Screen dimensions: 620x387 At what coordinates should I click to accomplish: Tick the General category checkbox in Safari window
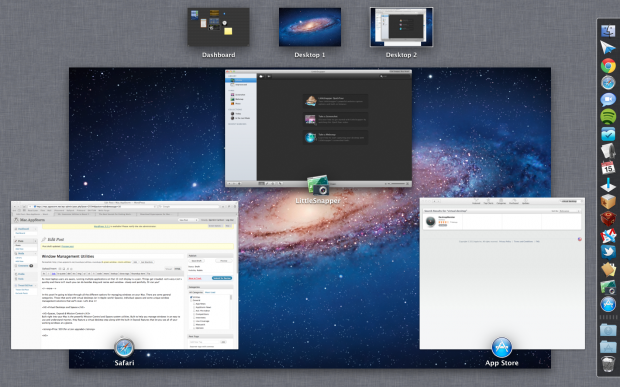(x=191, y=300)
